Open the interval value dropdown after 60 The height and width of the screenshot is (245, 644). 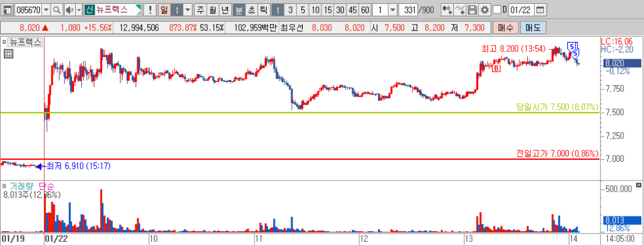pos(393,9)
